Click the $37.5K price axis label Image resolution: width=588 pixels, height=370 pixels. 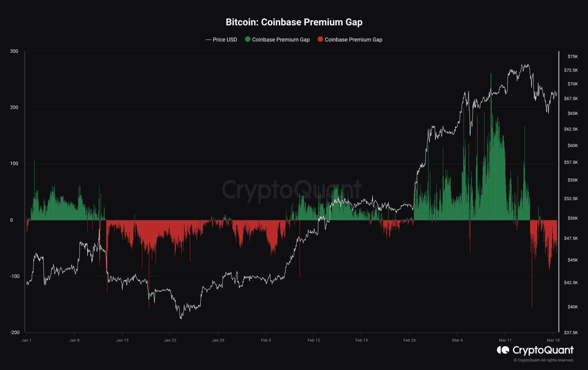[571, 333]
